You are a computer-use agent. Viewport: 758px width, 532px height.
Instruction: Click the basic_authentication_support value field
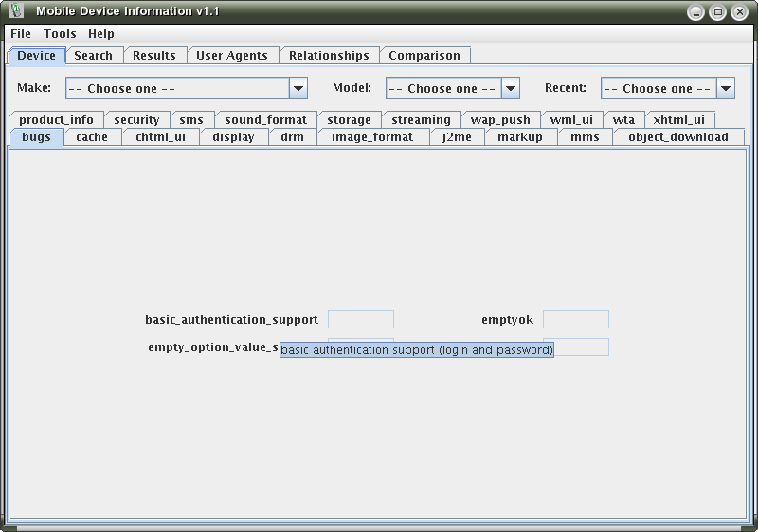point(360,320)
